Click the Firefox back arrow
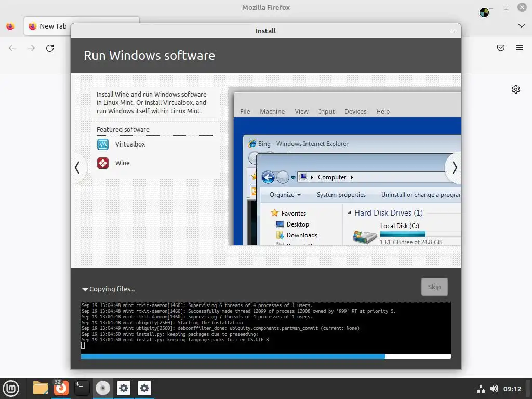Screen dimensions: 532x399 12,48
